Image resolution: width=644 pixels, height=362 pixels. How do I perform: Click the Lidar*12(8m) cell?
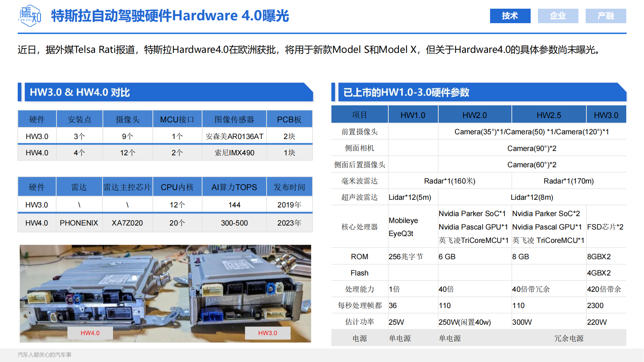(532, 197)
